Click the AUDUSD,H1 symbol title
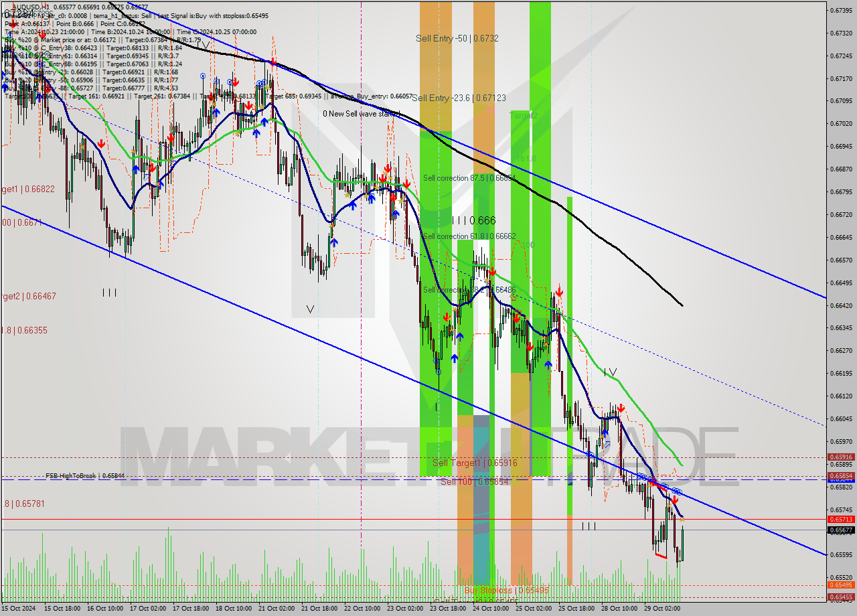 tap(31, 7)
